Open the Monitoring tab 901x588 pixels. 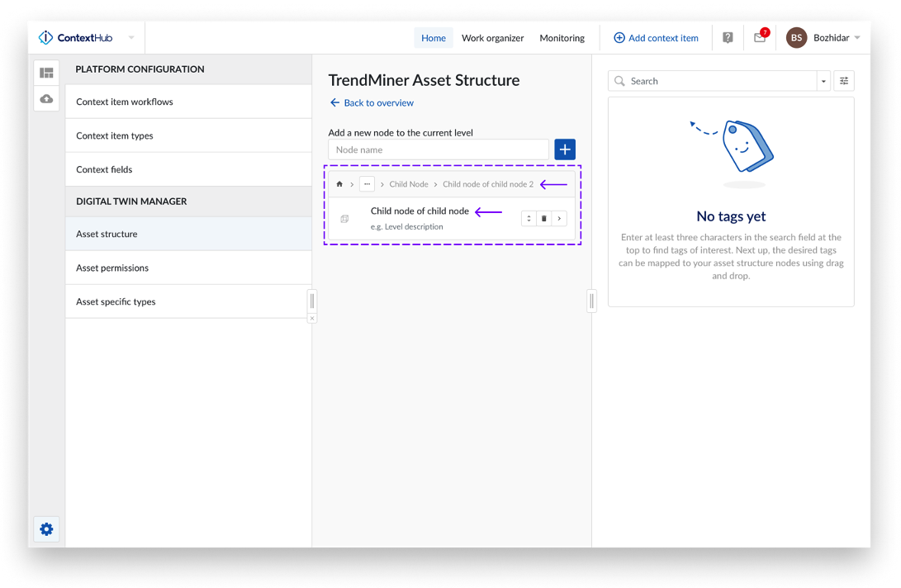[562, 38]
